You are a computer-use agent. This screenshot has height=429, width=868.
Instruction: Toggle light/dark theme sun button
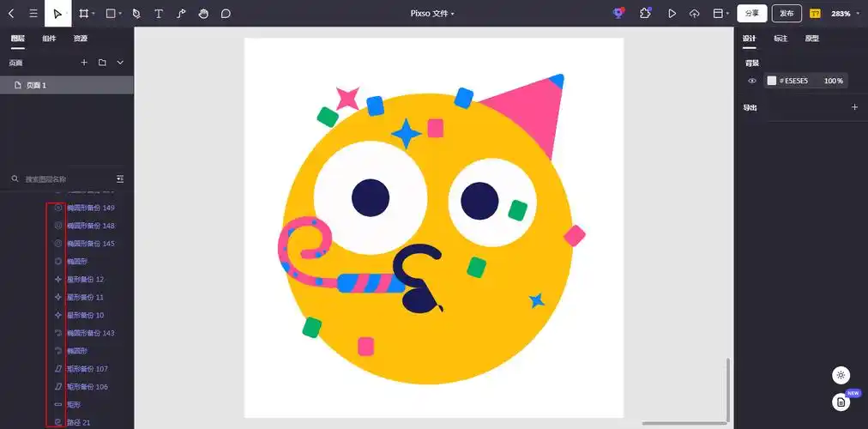(x=841, y=375)
